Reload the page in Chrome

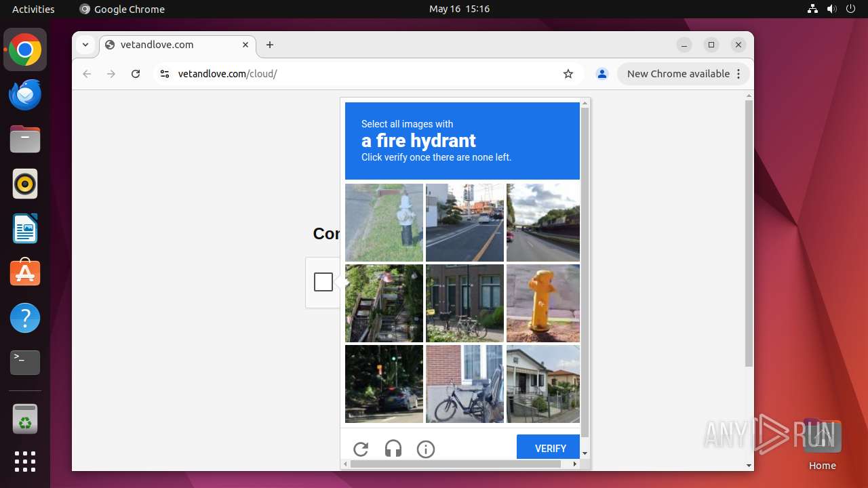[x=136, y=74]
